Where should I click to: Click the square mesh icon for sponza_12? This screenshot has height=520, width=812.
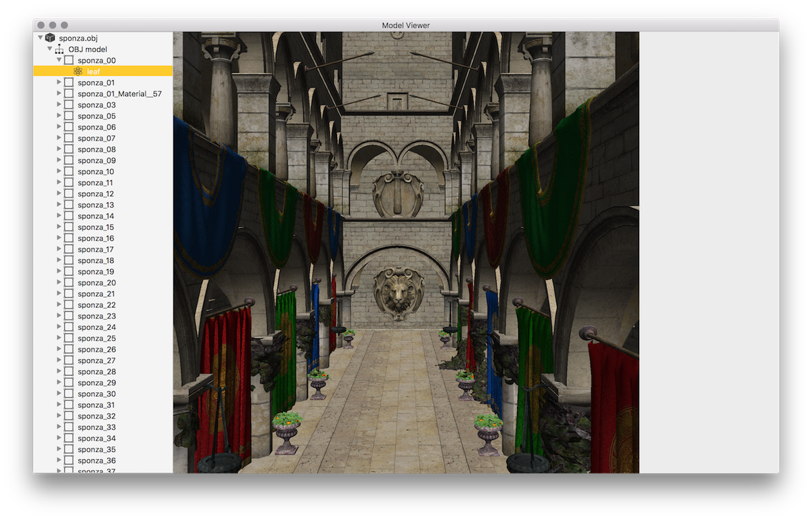point(68,193)
